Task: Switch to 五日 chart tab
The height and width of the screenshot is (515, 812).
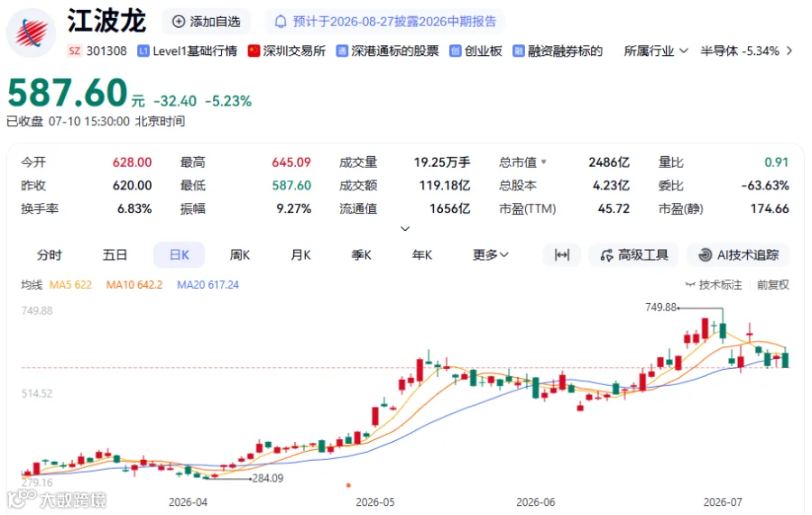Action: click(x=115, y=255)
